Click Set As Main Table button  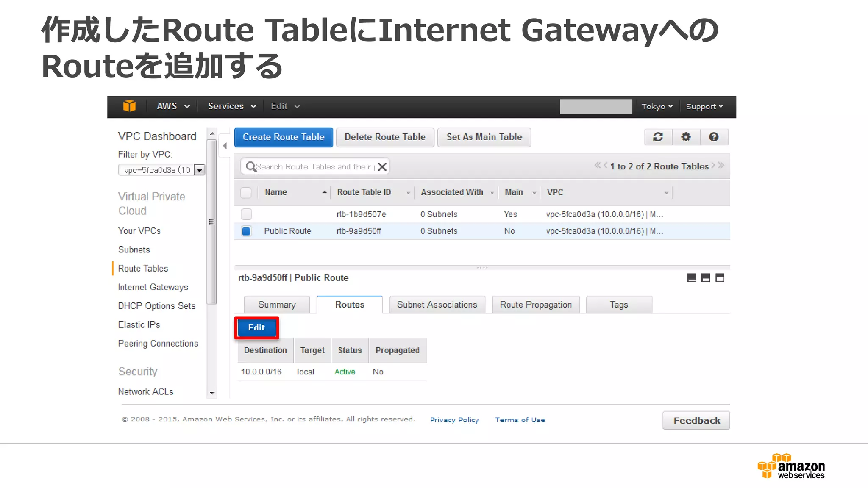[484, 137]
